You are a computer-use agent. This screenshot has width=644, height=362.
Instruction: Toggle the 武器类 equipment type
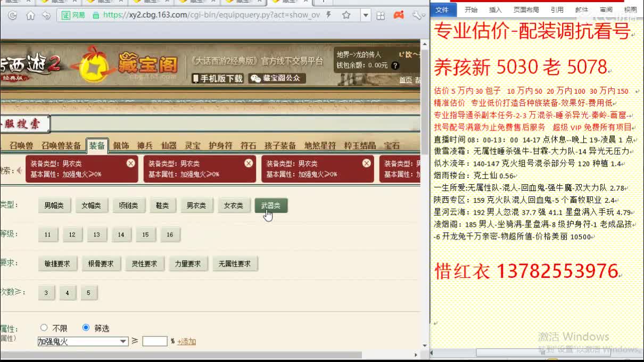(x=271, y=205)
